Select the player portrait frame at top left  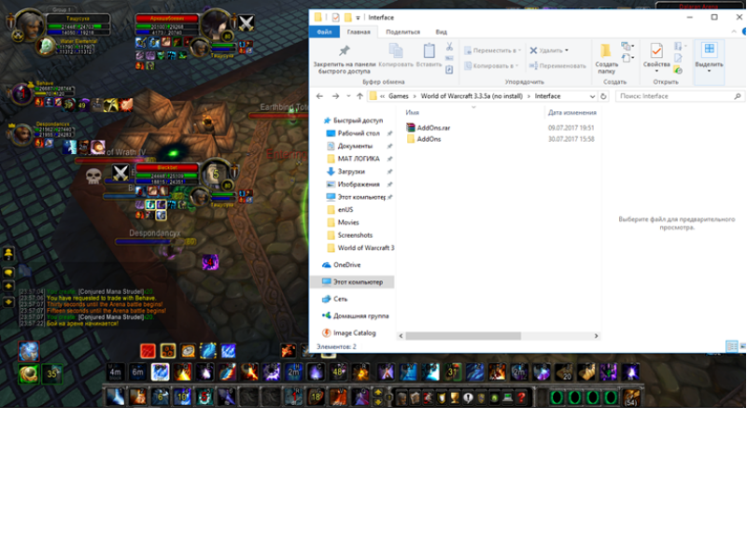[28, 24]
